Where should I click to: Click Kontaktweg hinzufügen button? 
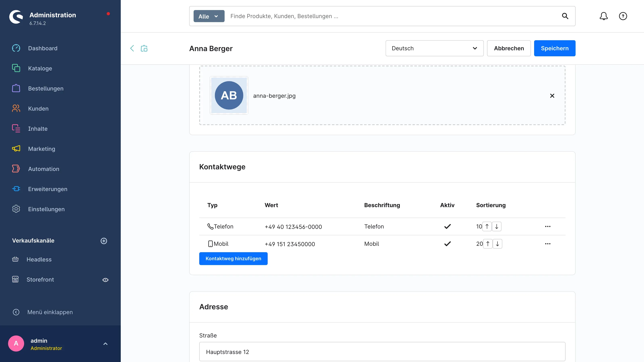click(x=233, y=259)
